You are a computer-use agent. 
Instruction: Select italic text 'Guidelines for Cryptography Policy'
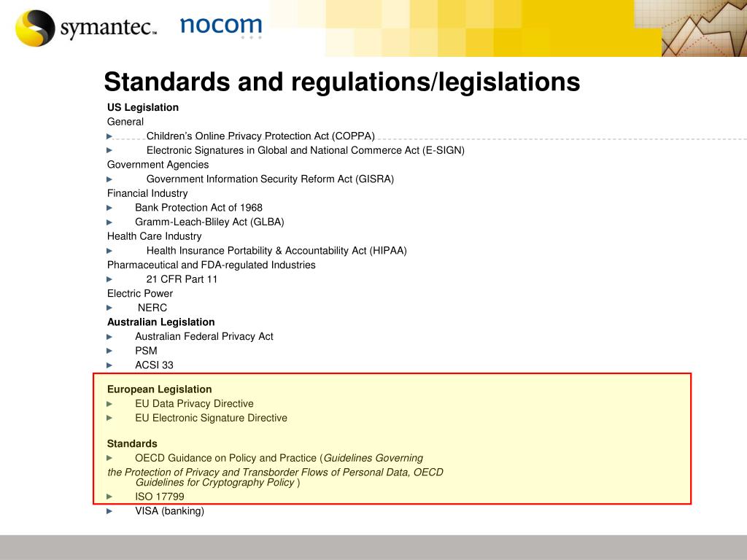215,483
